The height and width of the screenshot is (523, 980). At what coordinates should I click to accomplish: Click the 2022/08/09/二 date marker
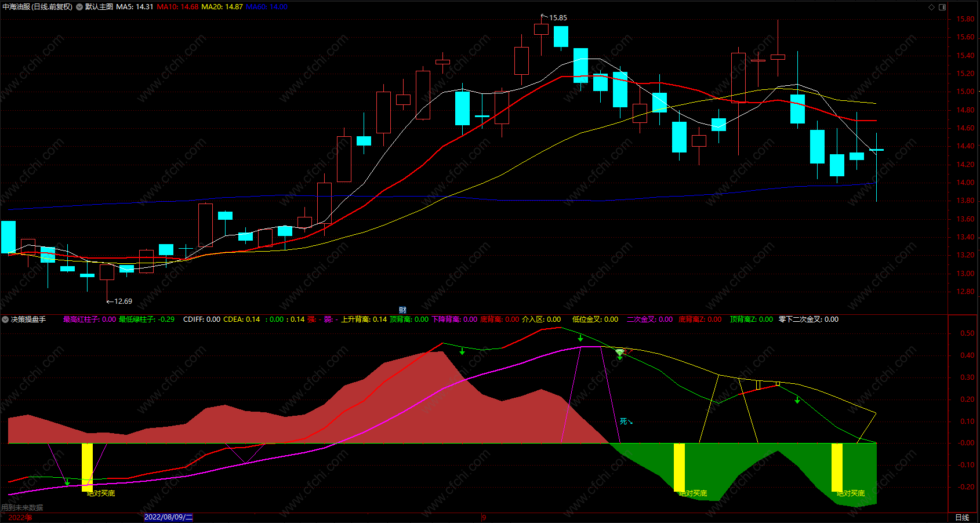tap(168, 517)
